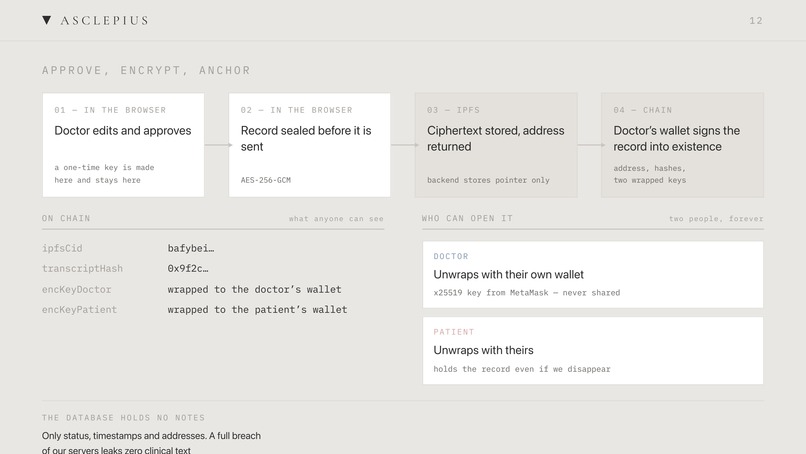Select the PATIENT card label
This screenshot has height=454, width=806.
(454, 332)
